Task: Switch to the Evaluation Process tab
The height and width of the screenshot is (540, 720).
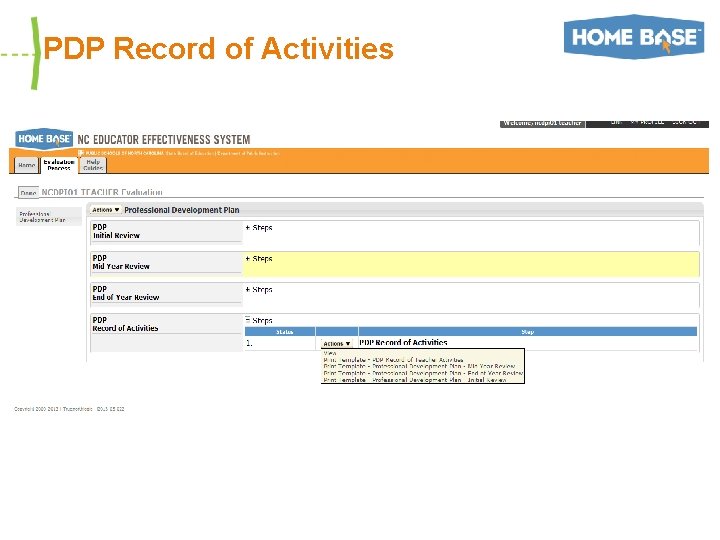Action: point(59,165)
